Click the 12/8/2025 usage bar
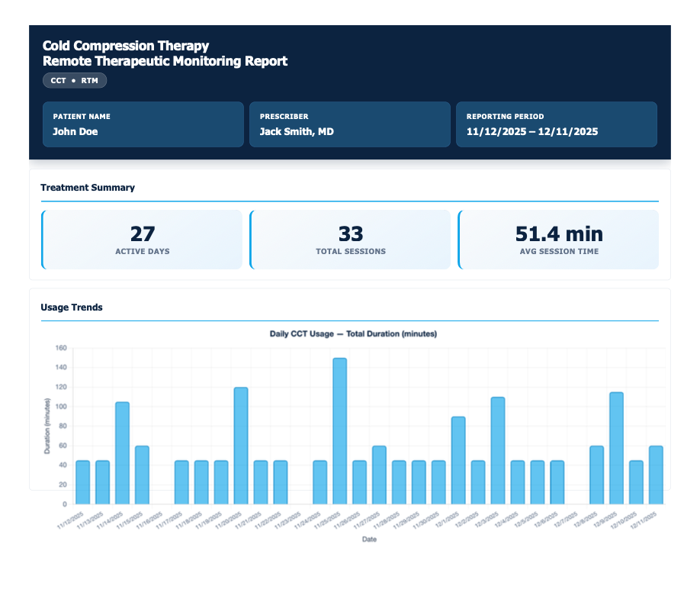 coord(596,475)
